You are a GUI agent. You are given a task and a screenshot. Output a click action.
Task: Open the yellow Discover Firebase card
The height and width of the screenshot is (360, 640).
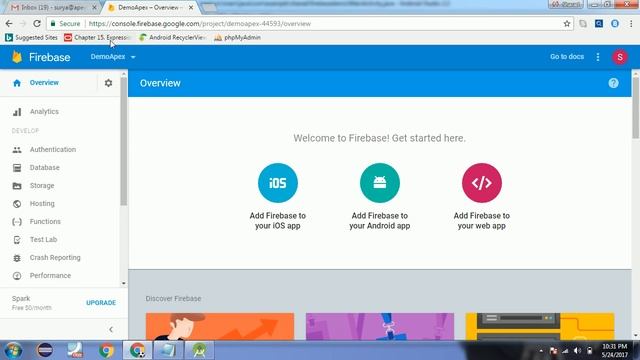tap(540, 327)
